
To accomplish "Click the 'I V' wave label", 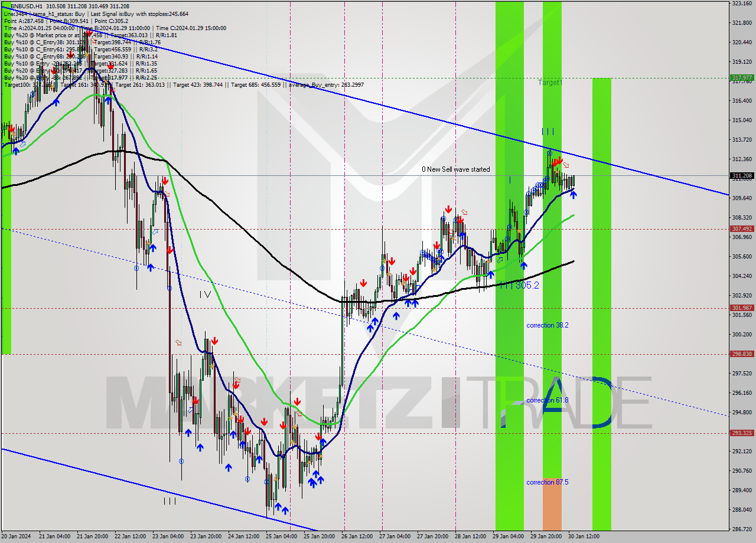I will point(205,294).
